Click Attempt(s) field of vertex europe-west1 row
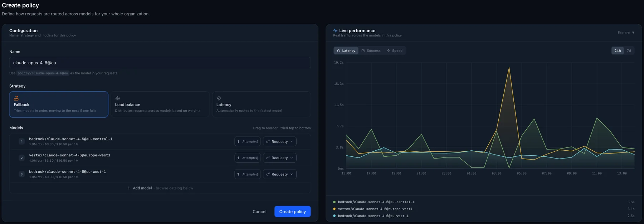 pyautogui.click(x=248, y=158)
